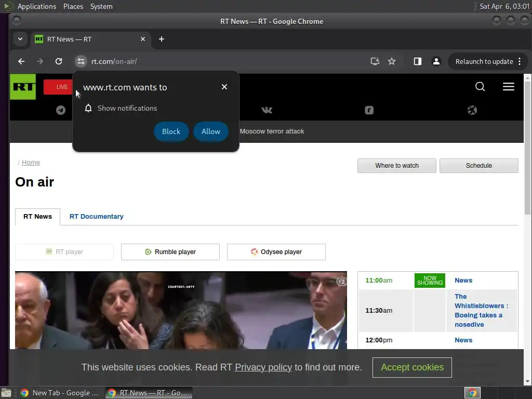Select the Rumble player
The width and height of the screenshot is (532, 399).
(x=170, y=252)
